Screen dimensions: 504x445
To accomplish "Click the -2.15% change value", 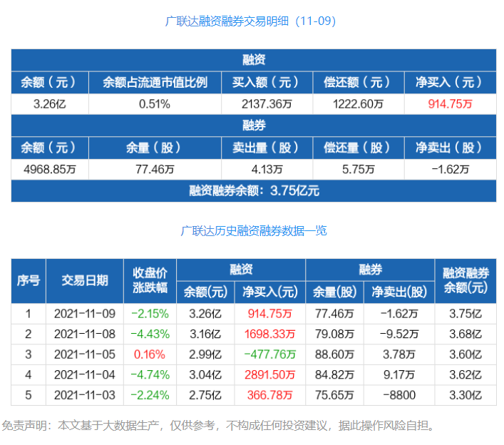I will point(150,314).
